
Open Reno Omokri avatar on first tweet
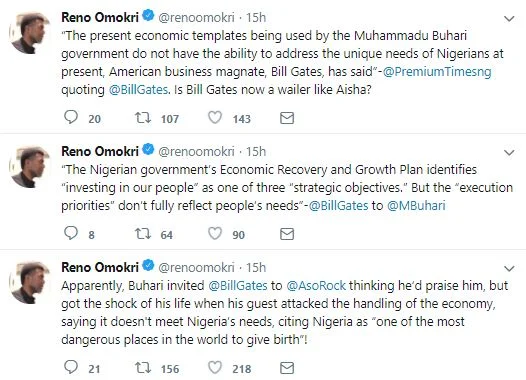pyautogui.click(x=30, y=33)
